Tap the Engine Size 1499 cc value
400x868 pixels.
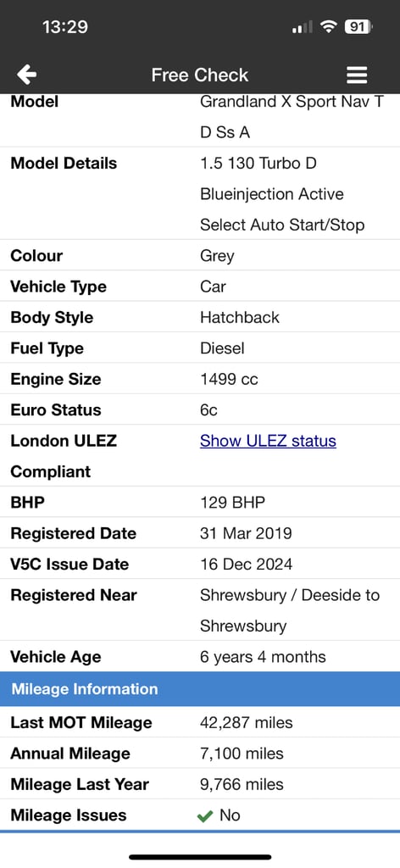pos(229,379)
